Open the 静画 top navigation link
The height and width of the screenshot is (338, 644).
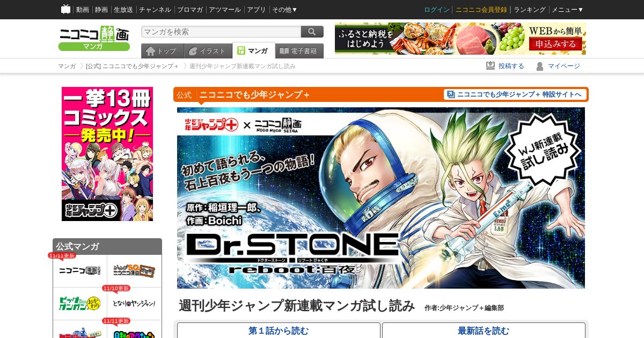(101, 10)
